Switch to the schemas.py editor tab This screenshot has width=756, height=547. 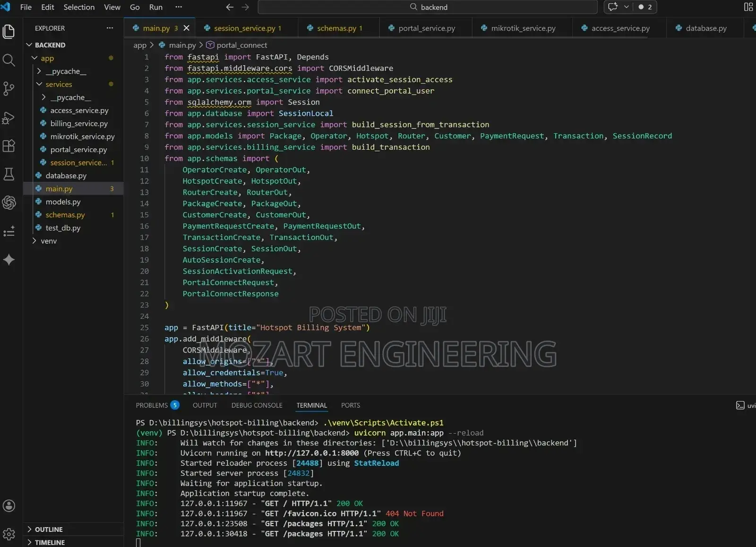click(x=338, y=28)
